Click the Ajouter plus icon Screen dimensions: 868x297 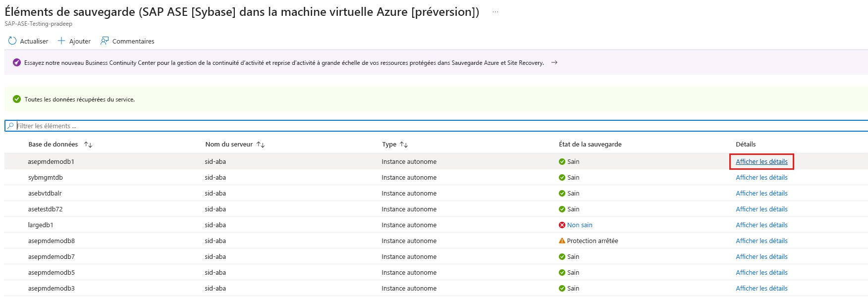coord(61,41)
